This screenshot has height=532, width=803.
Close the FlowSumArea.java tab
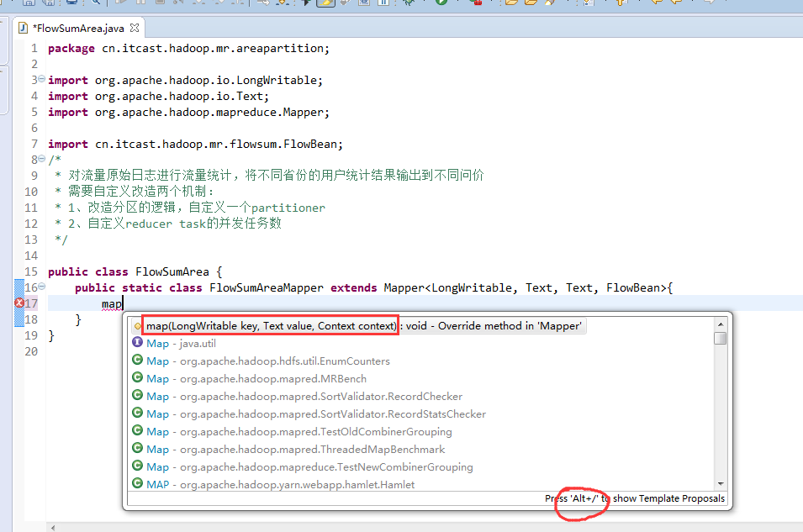[135, 28]
